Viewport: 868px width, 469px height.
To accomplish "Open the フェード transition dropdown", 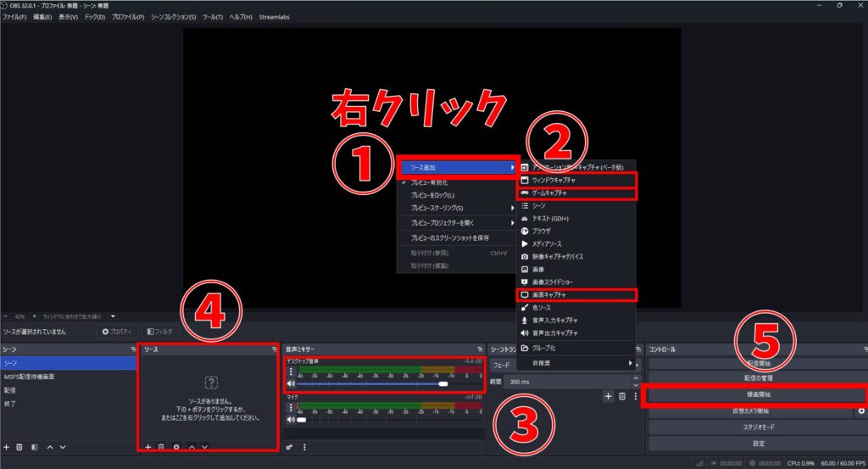I will 565,365.
